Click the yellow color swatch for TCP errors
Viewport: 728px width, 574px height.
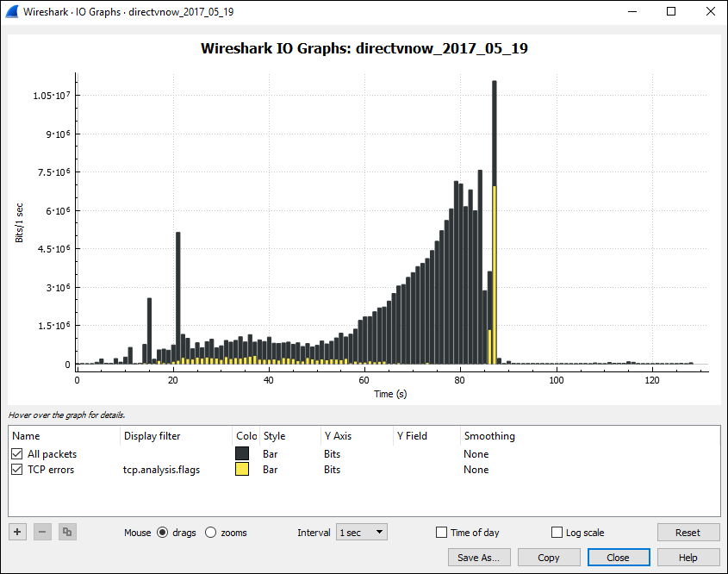[242, 469]
